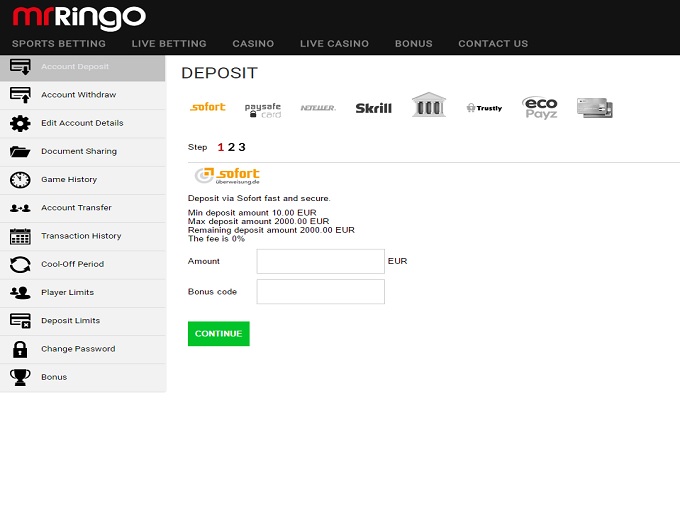Choose the Trustly payment option
680x511 pixels.
pos(484,108)
